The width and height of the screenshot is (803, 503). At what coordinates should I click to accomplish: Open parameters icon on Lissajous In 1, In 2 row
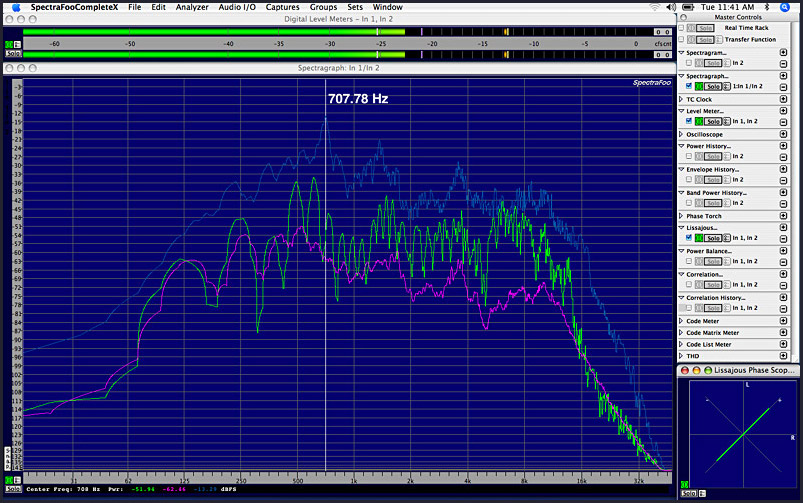[726, 238]
